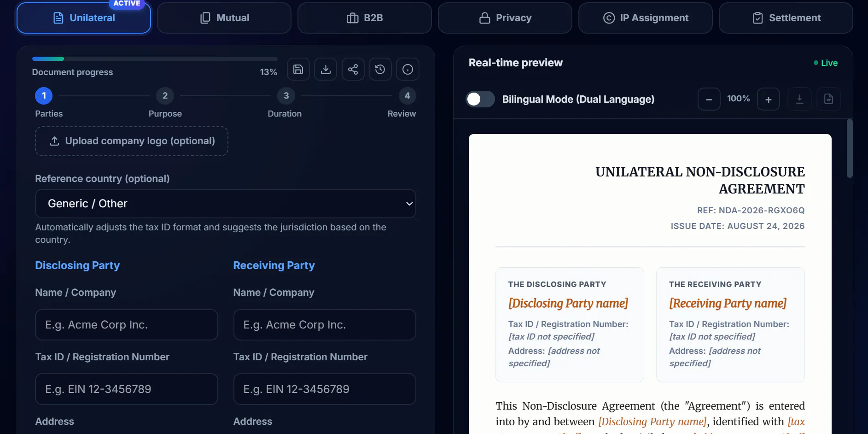The height and width of the screenshot is (434, 868).
Task: Jump to step 4 Review
Action: point(407,96)
